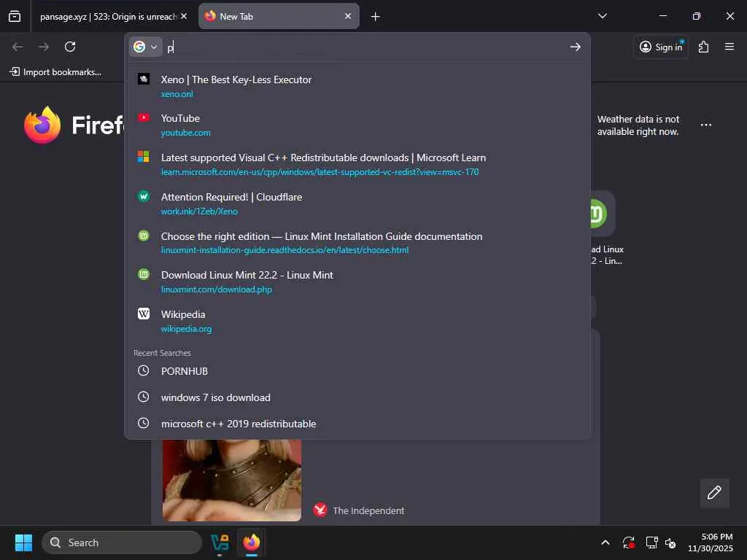
Task: Click the pencil customize page button
Action: [x=714, y=493]
